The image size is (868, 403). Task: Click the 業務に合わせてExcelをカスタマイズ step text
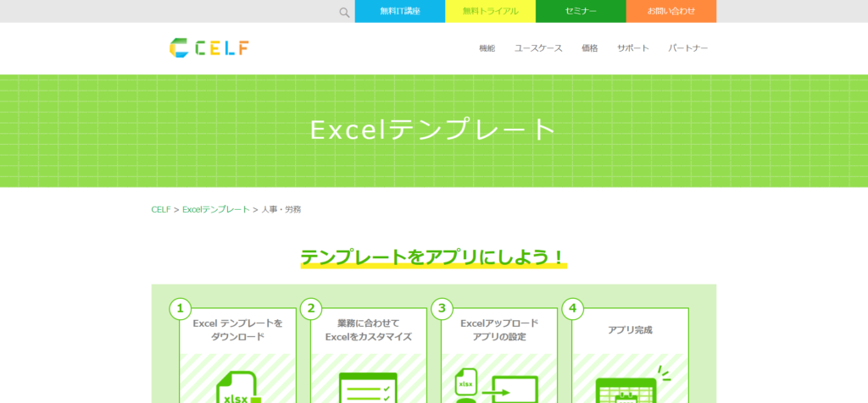click(x=368, y=329)
